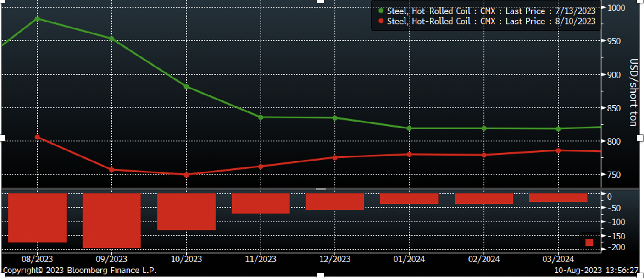Toggle the red 8/10/2023 price series visibility
The image size is (644, 278).
click(380, 22)
